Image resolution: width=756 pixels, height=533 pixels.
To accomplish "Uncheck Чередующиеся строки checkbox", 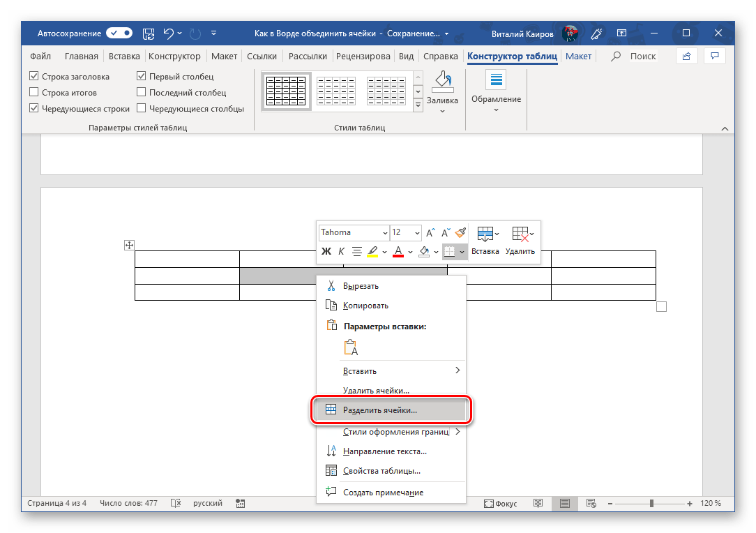I will pos(33,108).
